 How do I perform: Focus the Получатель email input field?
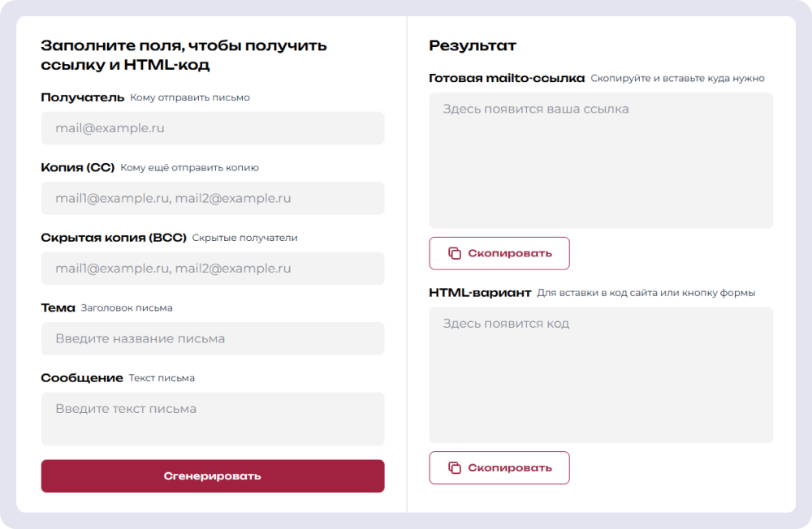pyautogui.click(x=213, y=128)
